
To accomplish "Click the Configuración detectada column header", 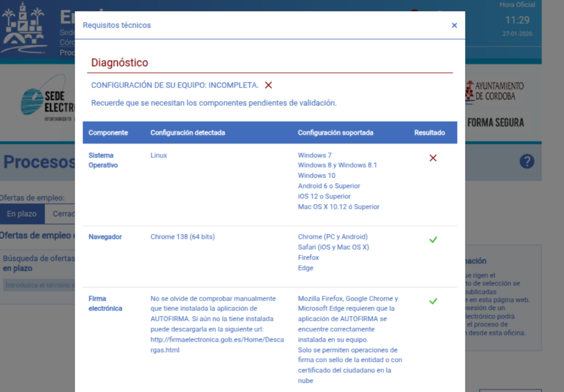I will 187,133.
